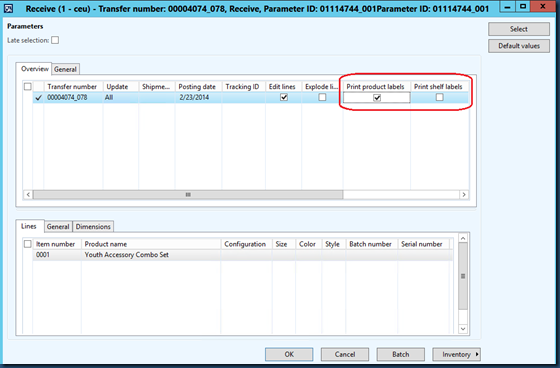Click the Print shelf labels column header
Screen dimensions: 560x368
point(439,86)
